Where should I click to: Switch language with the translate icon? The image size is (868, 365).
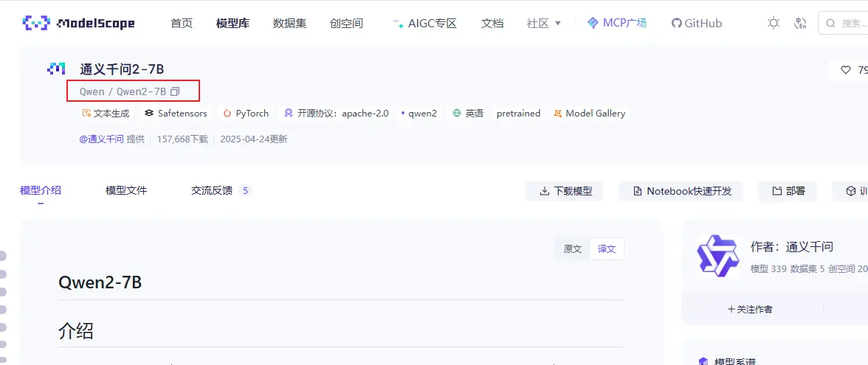pos(800,24)
